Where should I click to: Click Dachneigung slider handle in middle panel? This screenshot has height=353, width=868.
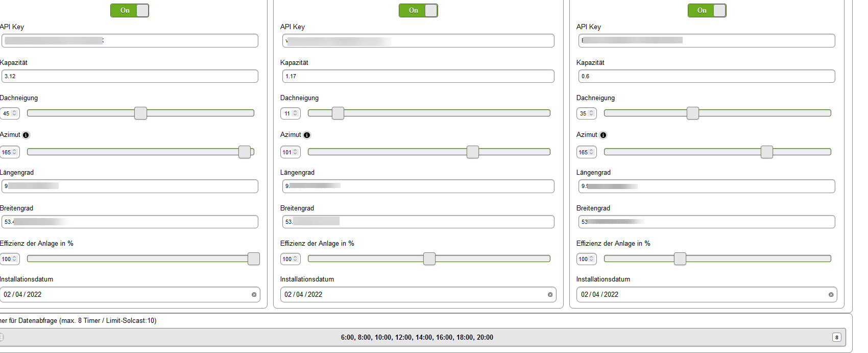[x=338, y=113]
